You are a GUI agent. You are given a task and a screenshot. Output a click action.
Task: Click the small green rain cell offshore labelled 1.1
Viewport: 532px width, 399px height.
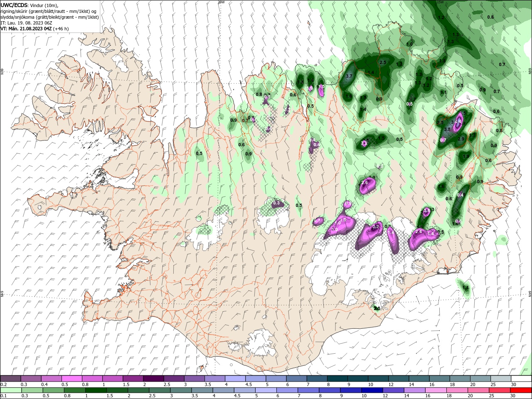pyautogui.click(x=465, y=288)
